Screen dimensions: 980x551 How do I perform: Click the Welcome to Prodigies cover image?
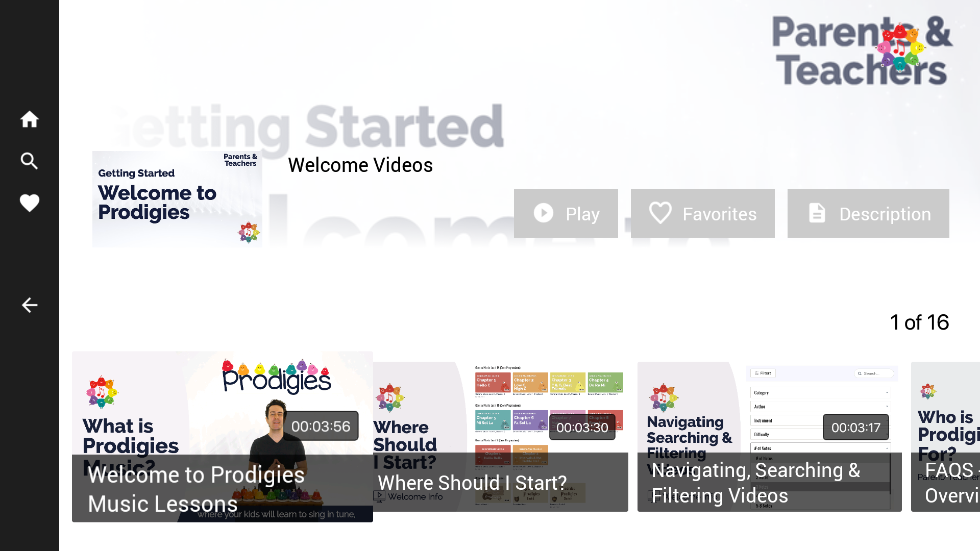[x=177, y=199]
